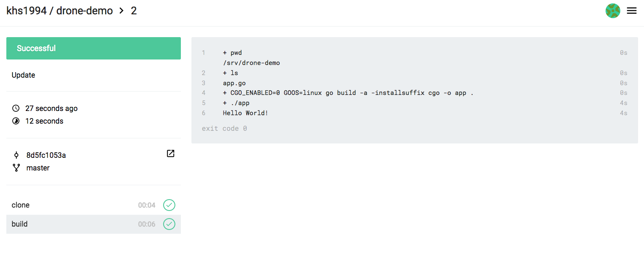644x254 pixels.
Task: Switch to build number 2 tab
Action: [134, 11]
